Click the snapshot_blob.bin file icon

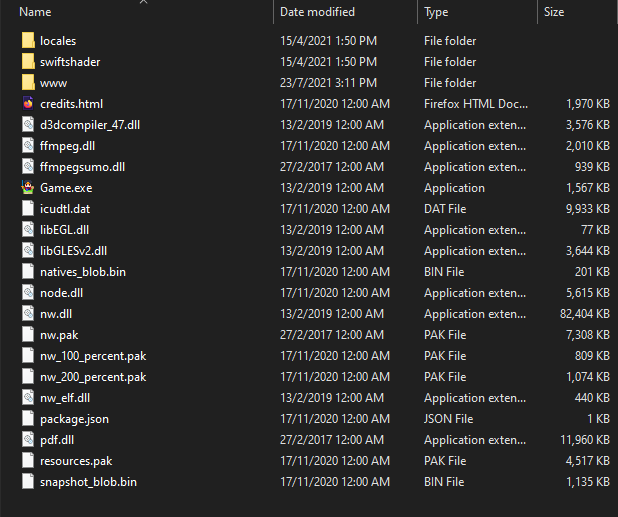point(28,482)
